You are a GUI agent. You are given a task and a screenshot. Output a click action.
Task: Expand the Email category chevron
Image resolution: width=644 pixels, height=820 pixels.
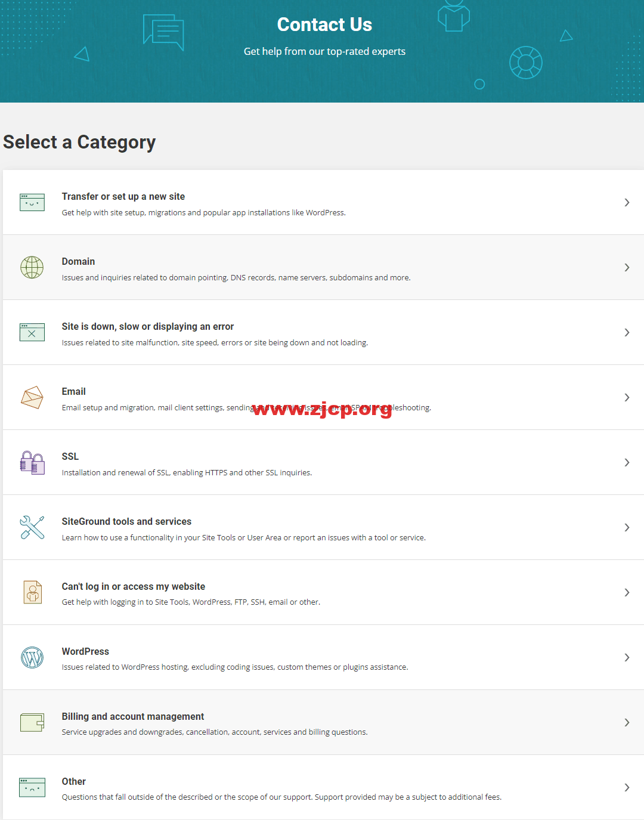click(627, 397)
